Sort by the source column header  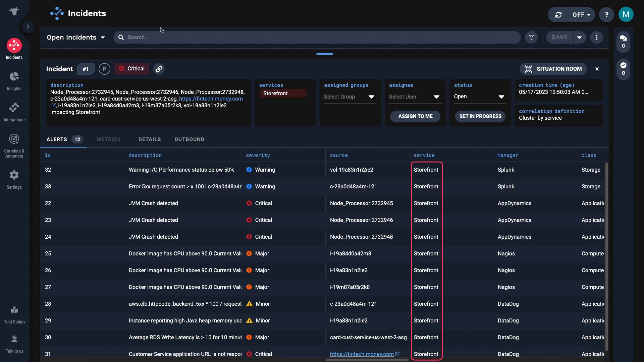click(339, 155)
